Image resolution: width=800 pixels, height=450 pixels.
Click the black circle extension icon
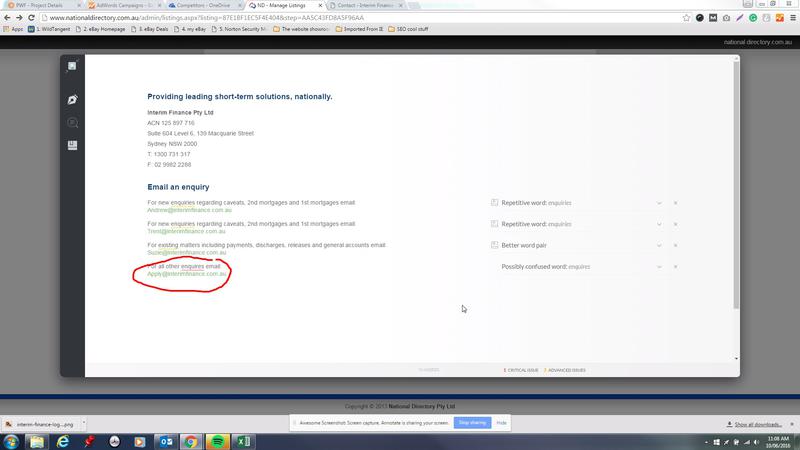[x=699, y=18]
